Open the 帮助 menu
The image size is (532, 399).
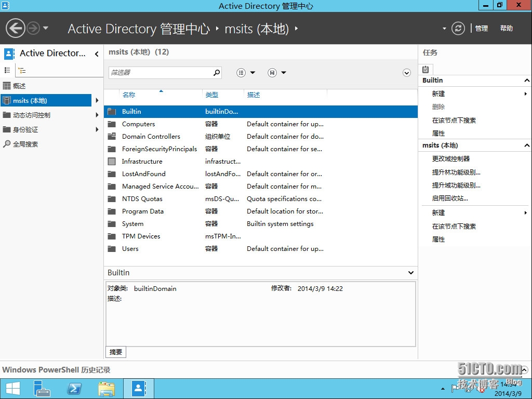click(x=506, y=29)
